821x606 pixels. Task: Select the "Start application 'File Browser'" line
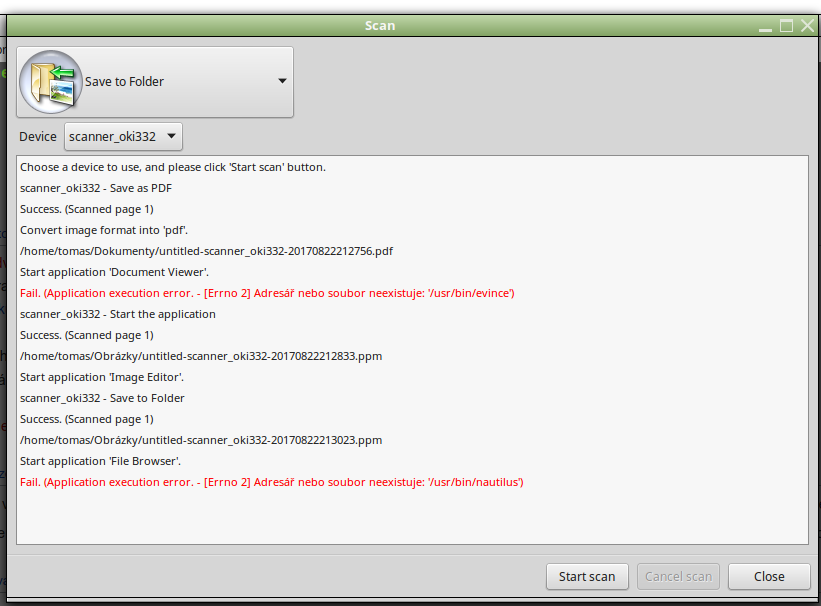pos(101,461)
